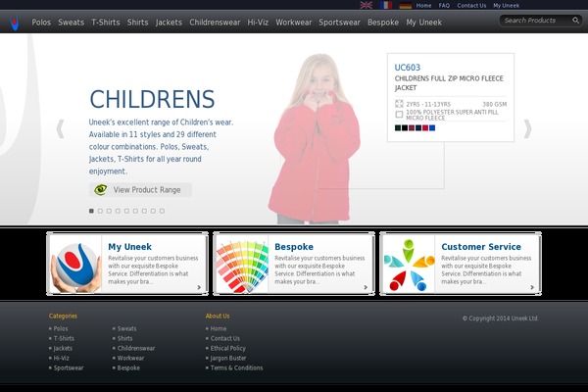Click the small arrow on the Customer Service card
This screenshot has width=588, height=392.
[532, 287]
